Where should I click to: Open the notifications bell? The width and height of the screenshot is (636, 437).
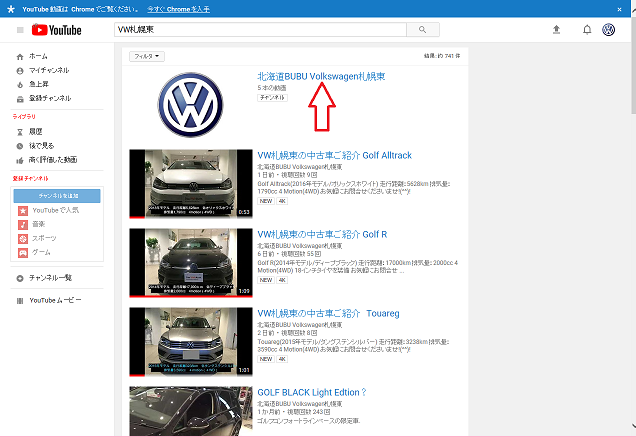click(587, 30)
